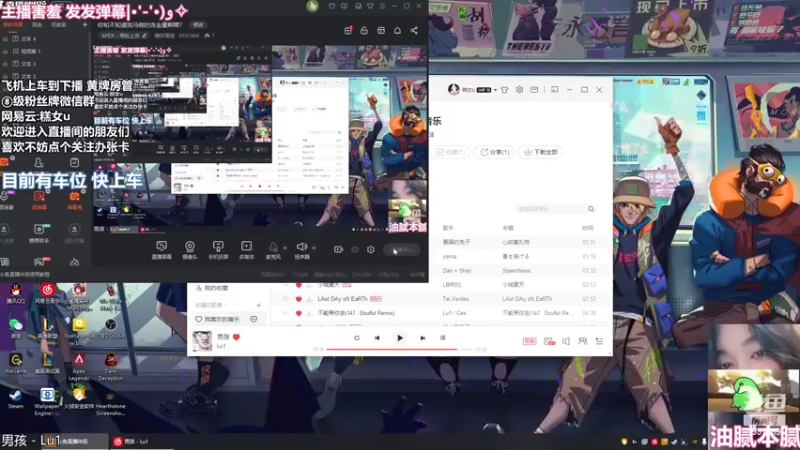
Task: Download LAst DAy oN EaRTh with its download icon
Action: 309,299
